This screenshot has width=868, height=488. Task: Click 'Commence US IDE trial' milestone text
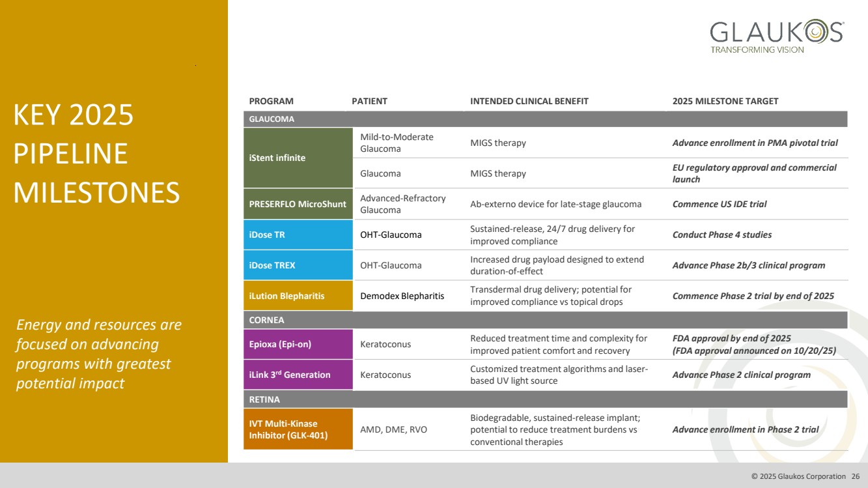pyautogui.click(x=719, y=204)
